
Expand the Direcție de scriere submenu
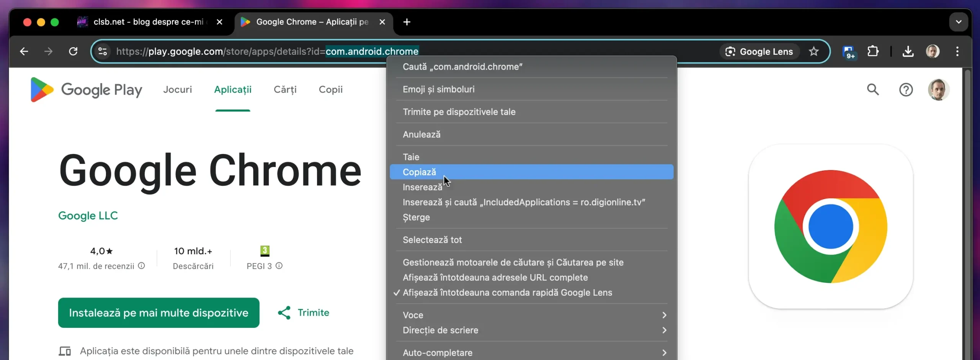point(532,330)
